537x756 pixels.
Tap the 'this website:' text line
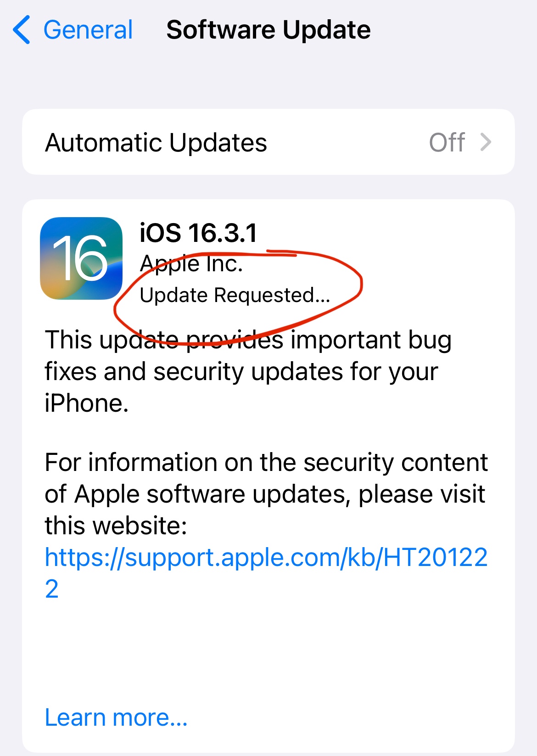(116, 526)
